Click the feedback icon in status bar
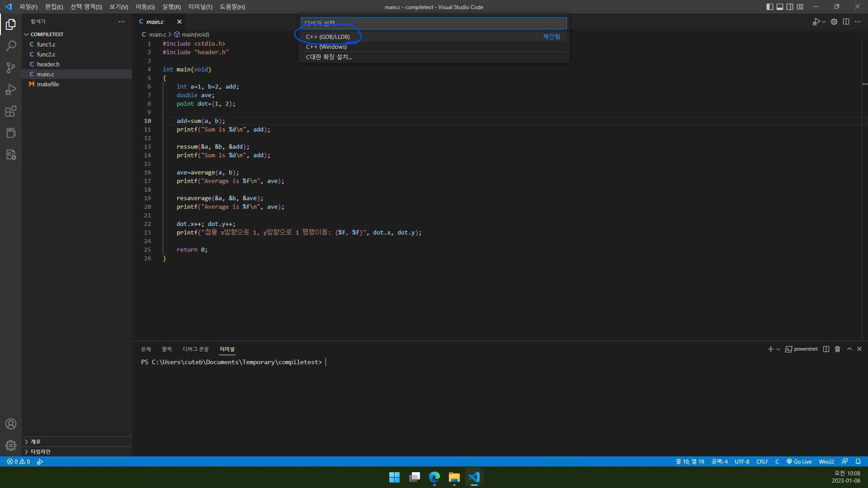This screenshot has height=488, width=868. 844,461
